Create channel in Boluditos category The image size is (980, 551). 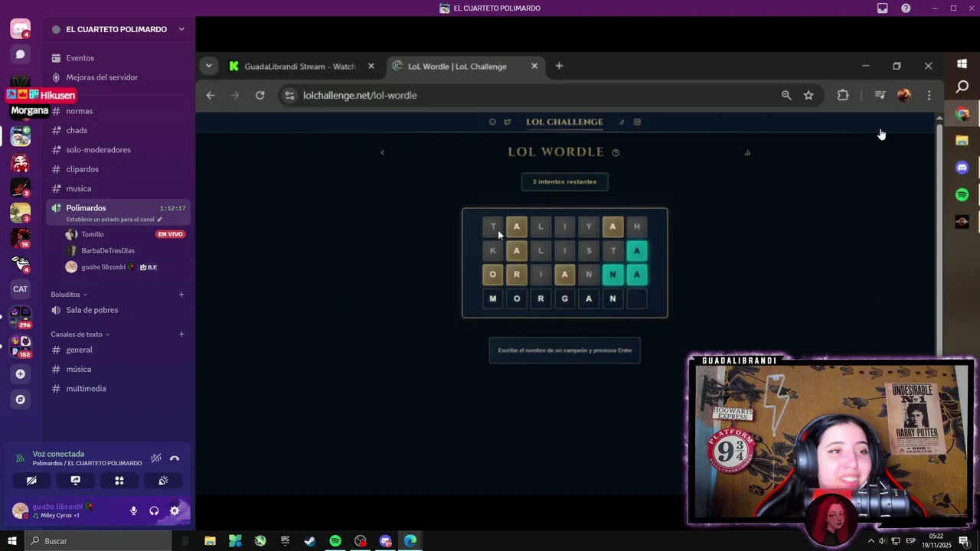tap(181, 295)
